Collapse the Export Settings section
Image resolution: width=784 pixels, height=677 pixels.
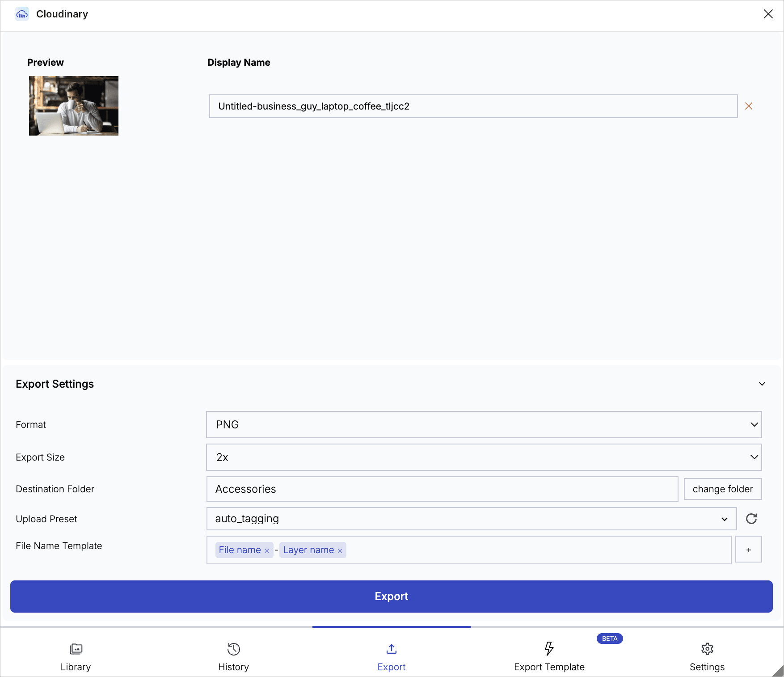(762, 384)
